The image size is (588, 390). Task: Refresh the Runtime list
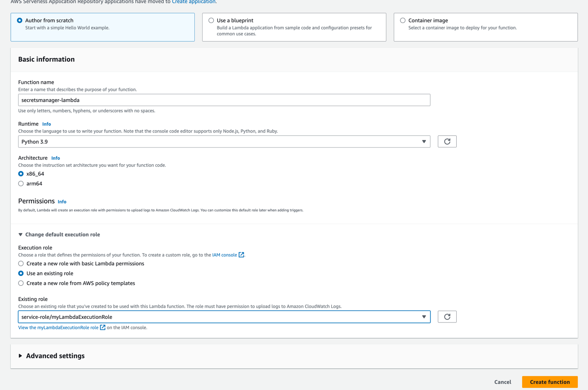[447, 141]
